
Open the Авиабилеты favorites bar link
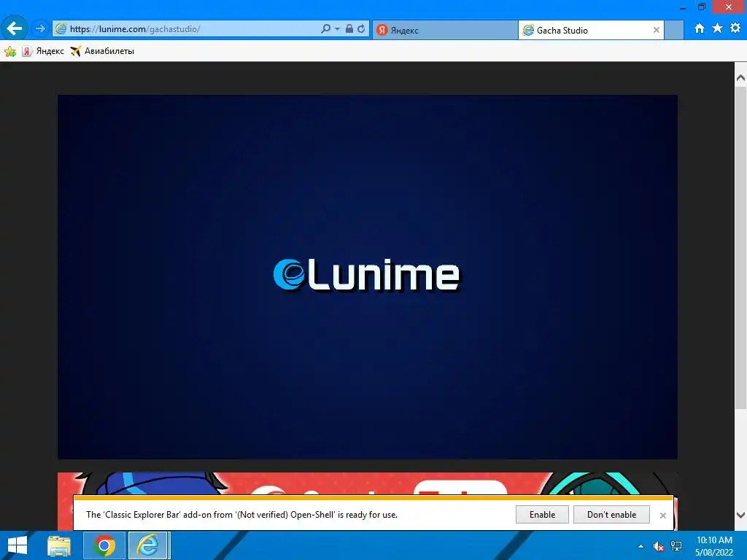(x=102, y=51)
